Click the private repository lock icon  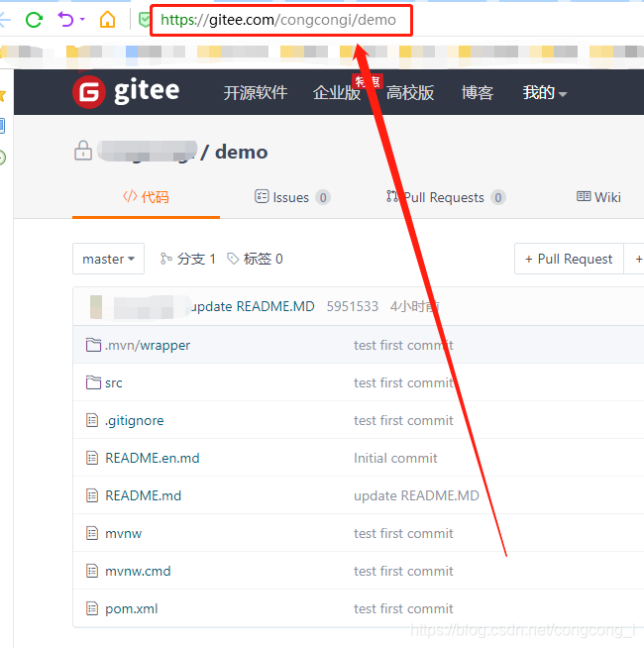point(83,151)
